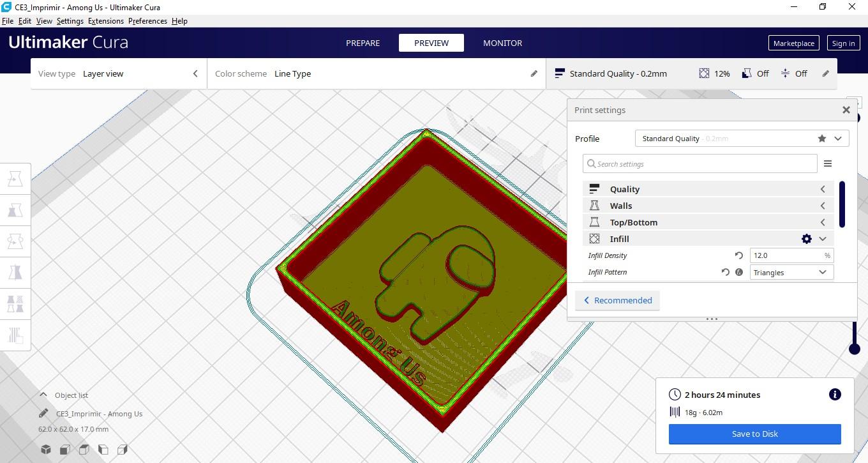Click the infill 12% icon in summary bar

704,73
